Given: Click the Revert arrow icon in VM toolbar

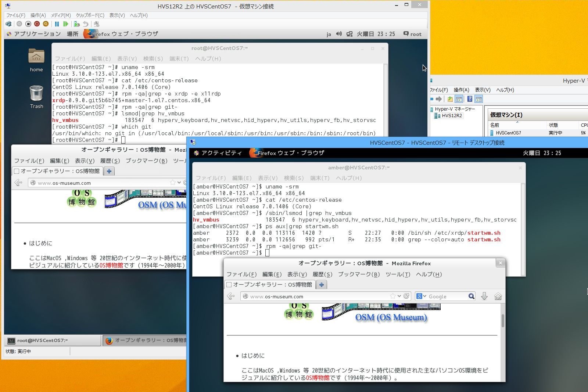Looking at the screenshot, I should pyautogui.click(x=86, y=24).
